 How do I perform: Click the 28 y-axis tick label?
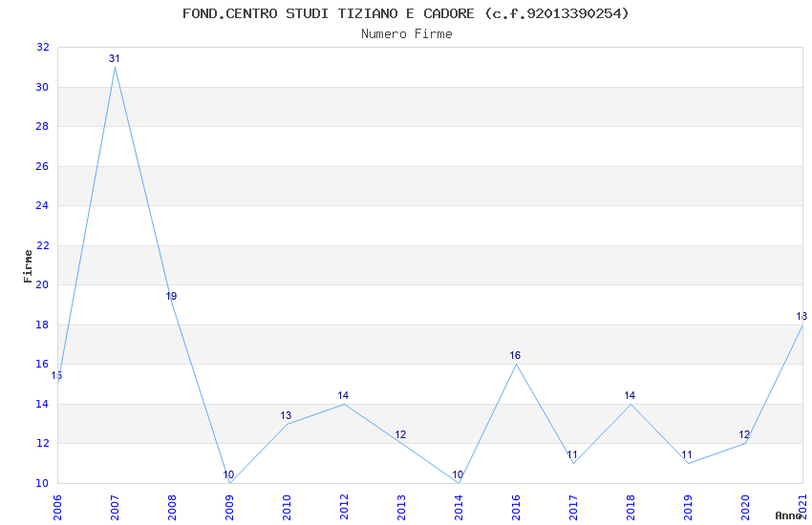(x=42, y=126)
